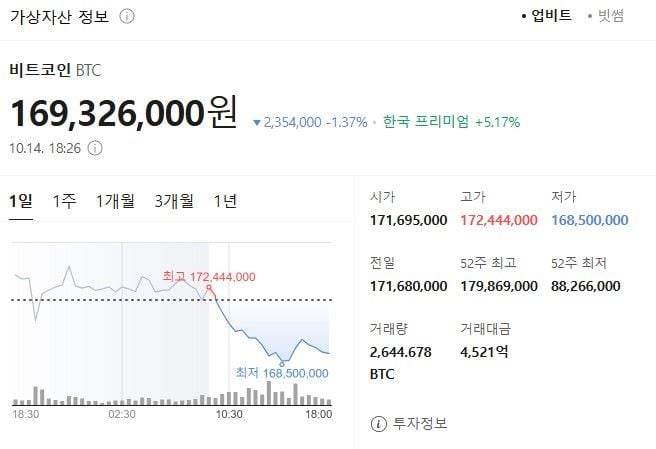
Task: Click the 투자정보 info icon
Action: tap(378, 424)
